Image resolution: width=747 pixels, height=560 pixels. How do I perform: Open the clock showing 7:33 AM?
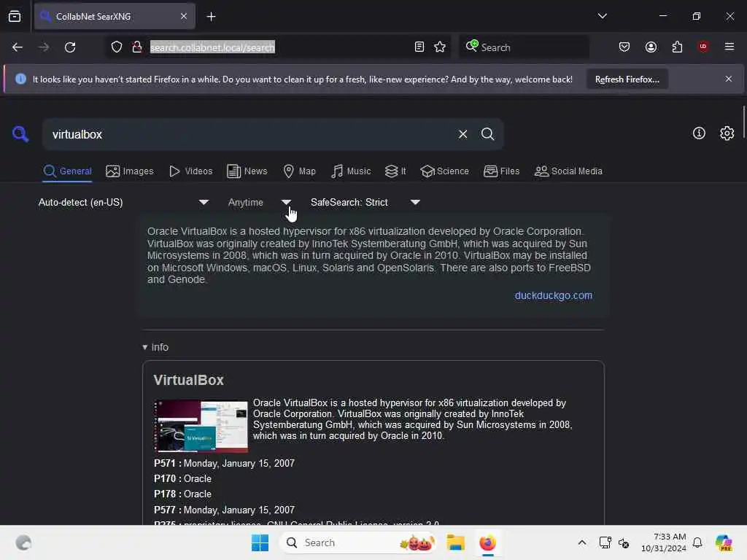(663, 542)
